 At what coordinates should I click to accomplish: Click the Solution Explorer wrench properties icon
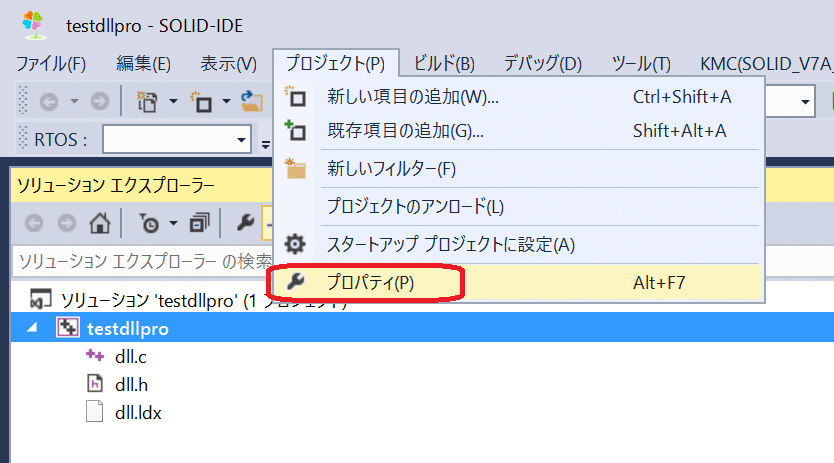coord(245,222)
